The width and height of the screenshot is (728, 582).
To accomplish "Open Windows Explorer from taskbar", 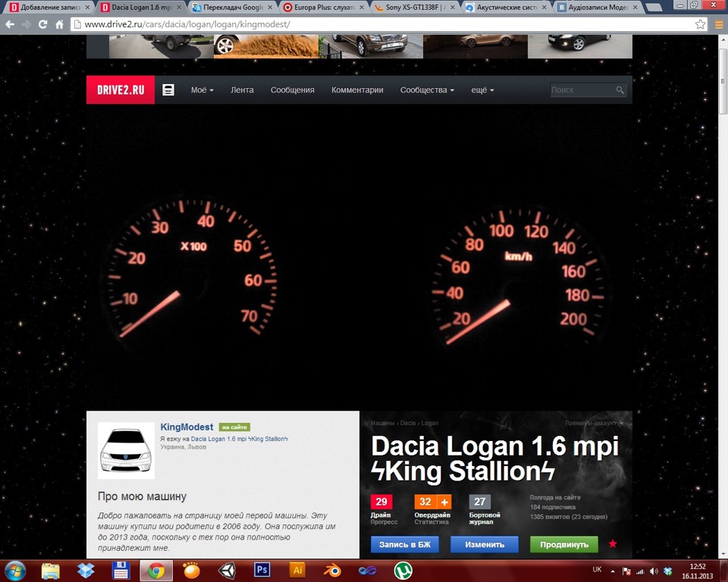I will click(x=51, y=571).
